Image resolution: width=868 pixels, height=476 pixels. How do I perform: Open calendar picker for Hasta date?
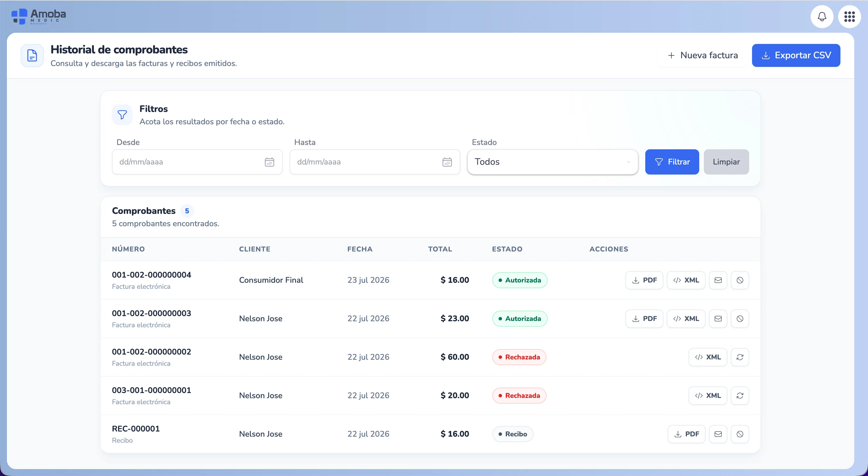pos(447,162)
